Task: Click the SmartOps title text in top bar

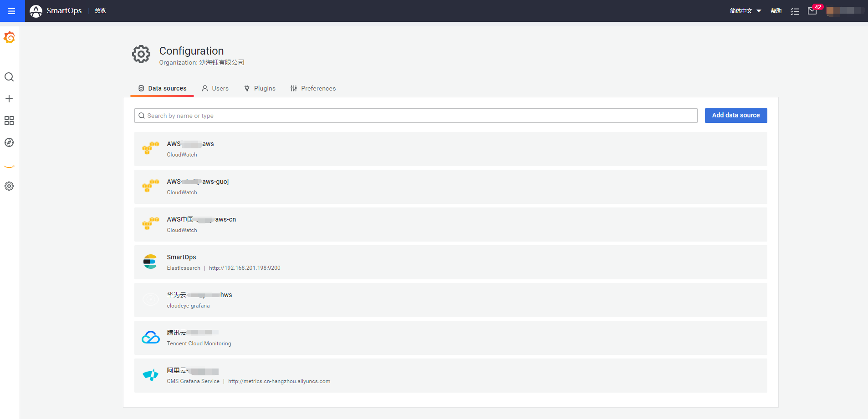Action: tap(64, 10)
